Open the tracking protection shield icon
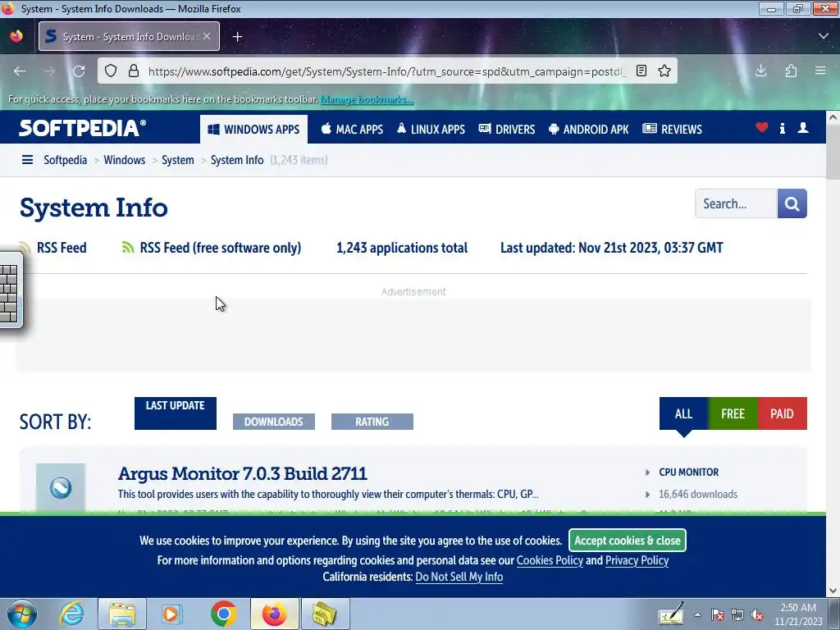The width and height of the screenshot is (840, 630). (x=111, y=71)
